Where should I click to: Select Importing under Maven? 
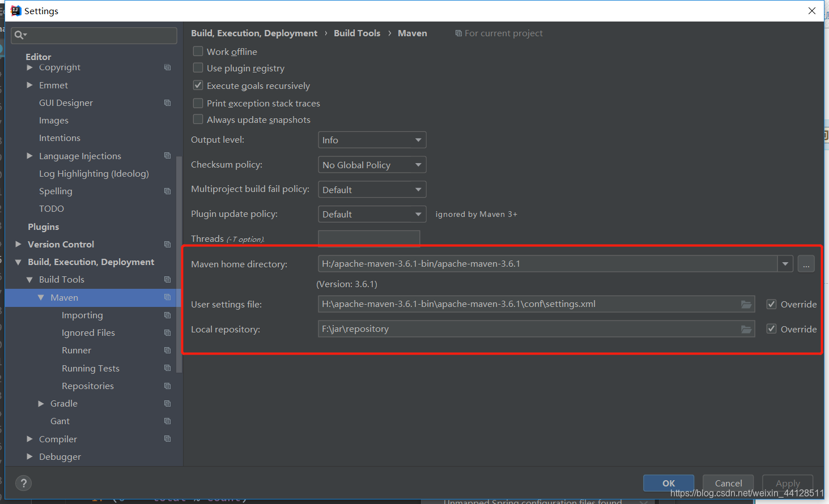pos(82,315)
